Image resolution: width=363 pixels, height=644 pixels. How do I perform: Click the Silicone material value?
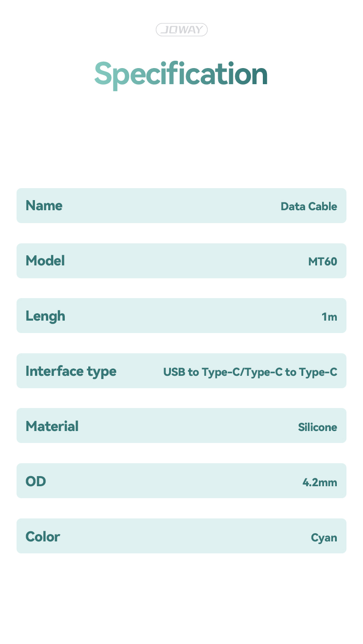[x=318, y=427]
